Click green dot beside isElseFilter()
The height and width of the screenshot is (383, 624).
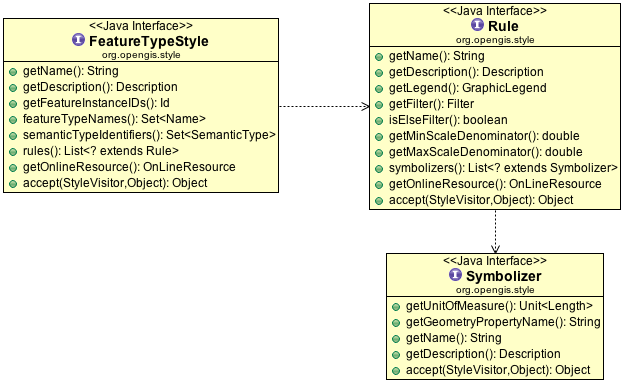click(379, 121)
